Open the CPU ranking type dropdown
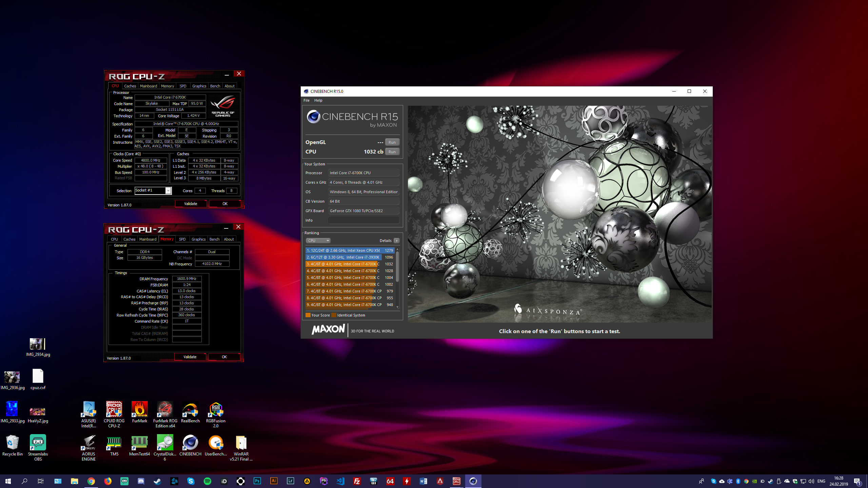 318,241
